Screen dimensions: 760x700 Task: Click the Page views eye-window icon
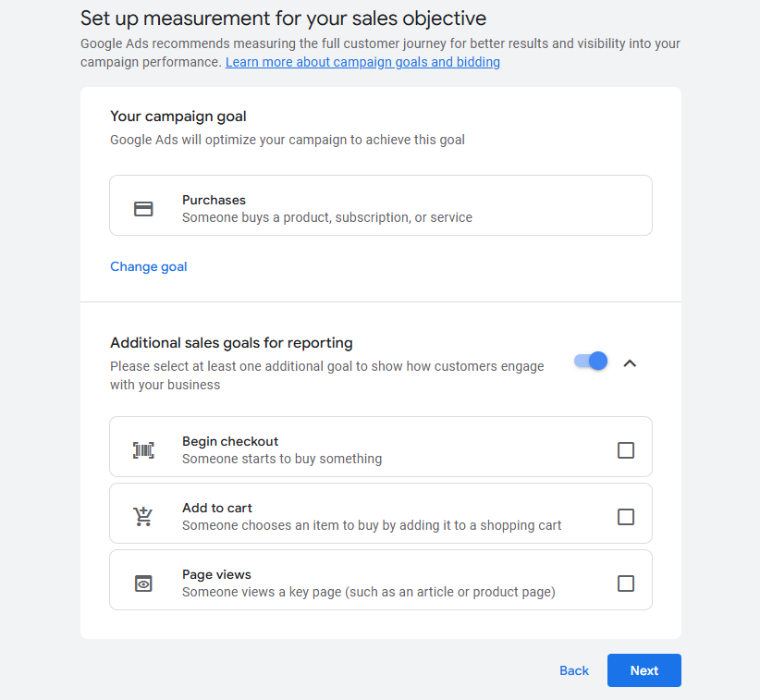[x=143, y=583]
